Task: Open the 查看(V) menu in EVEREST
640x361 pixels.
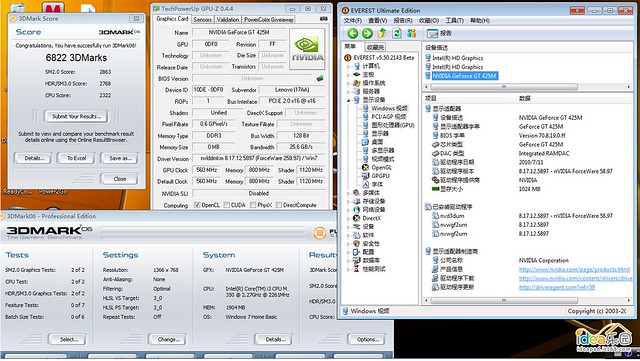Action: point(378,20)
